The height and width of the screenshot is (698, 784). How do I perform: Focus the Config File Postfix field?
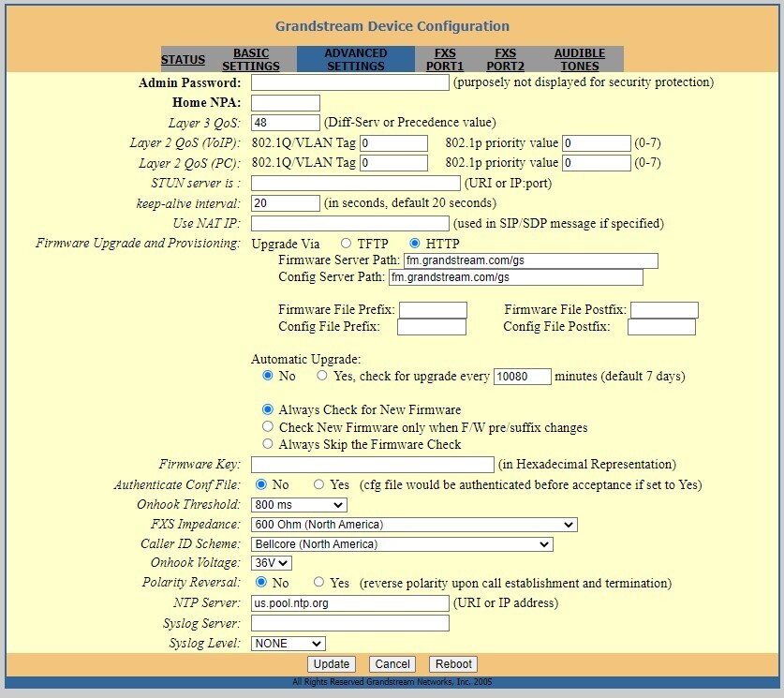tap(661, 327)
